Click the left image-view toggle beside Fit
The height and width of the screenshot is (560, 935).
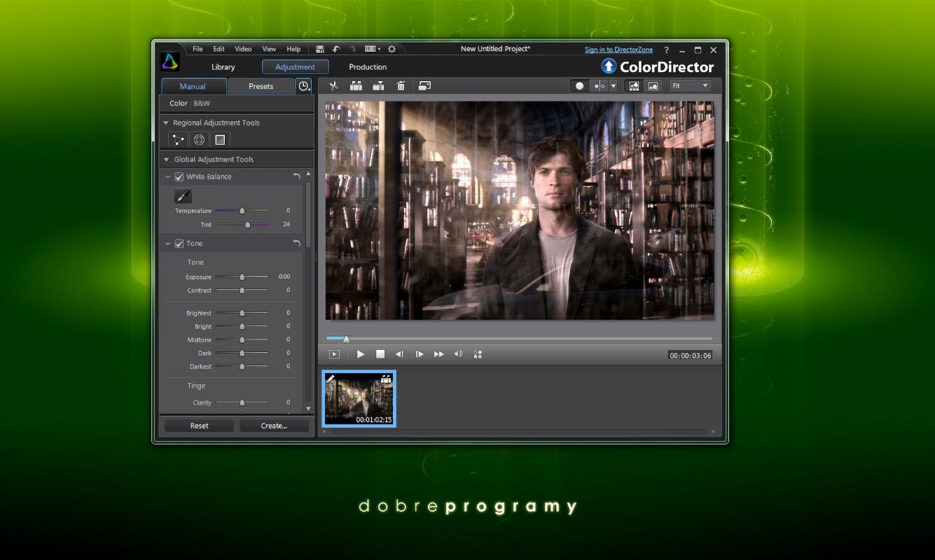pos(634,86)
